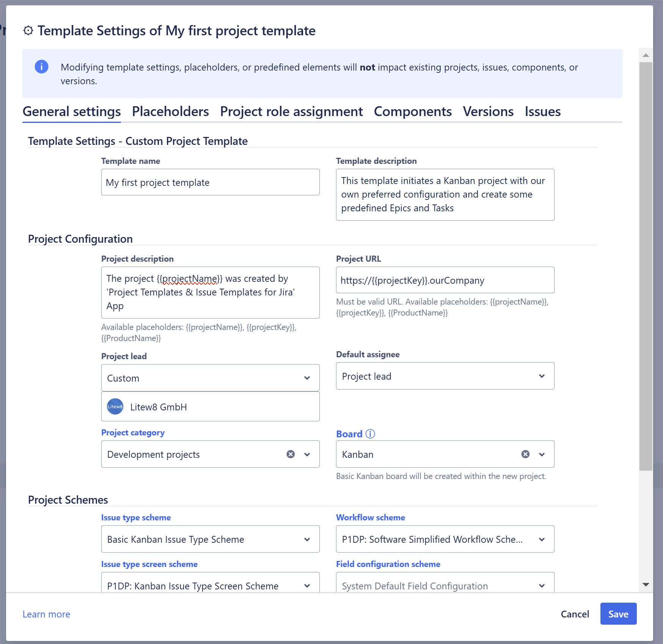The width and height of the screenshot is (663, 644).
Task: Clear the Kanban board selection
Action: [525, 454]
